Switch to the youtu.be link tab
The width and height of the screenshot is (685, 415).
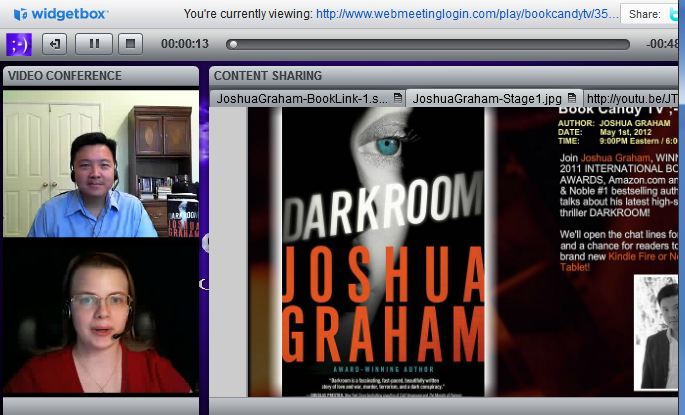631,99
